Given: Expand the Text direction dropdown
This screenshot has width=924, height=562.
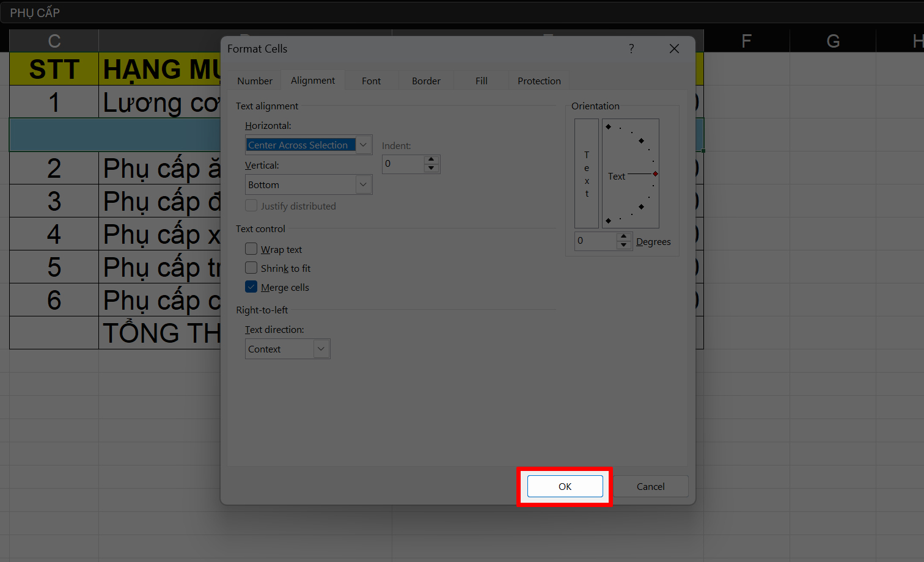Looking at the screenshot, I should (x=321, y=349).
